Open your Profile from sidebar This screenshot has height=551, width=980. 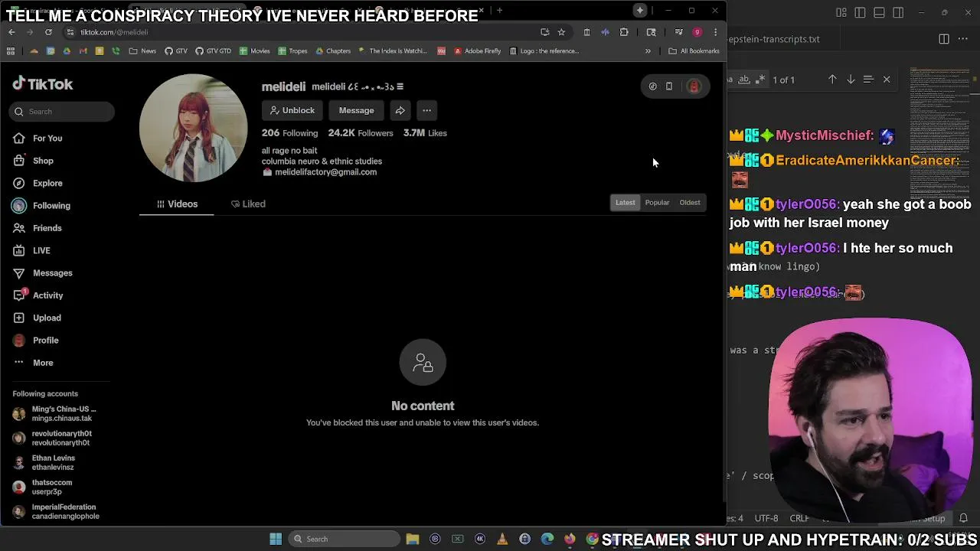pos(37,340)
